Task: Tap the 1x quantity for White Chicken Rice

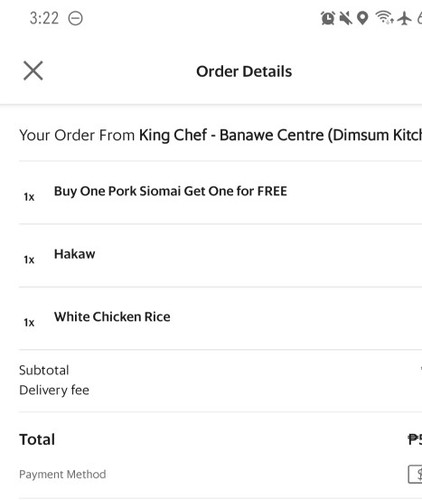Action: click(x=29, y=323)
